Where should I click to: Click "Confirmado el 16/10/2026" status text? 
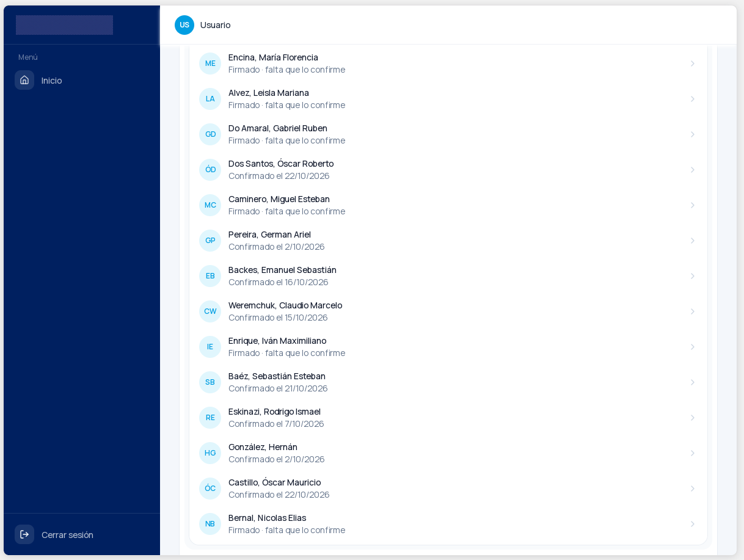(279, 282)
